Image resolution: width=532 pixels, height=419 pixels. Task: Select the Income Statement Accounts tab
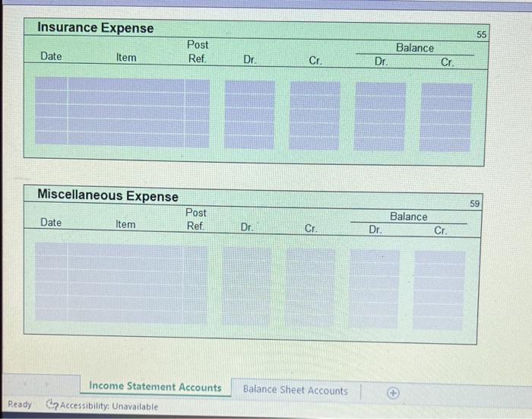click(155, 387)
